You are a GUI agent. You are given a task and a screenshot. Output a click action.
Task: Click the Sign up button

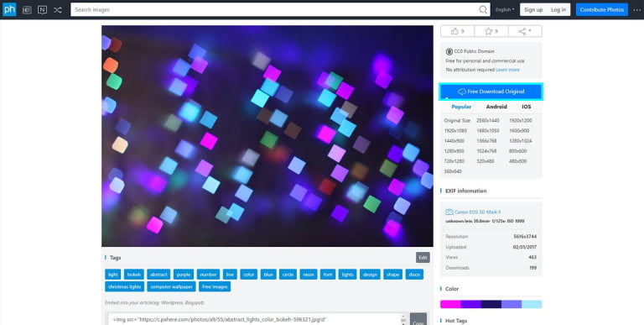click(x=533, y=10)
